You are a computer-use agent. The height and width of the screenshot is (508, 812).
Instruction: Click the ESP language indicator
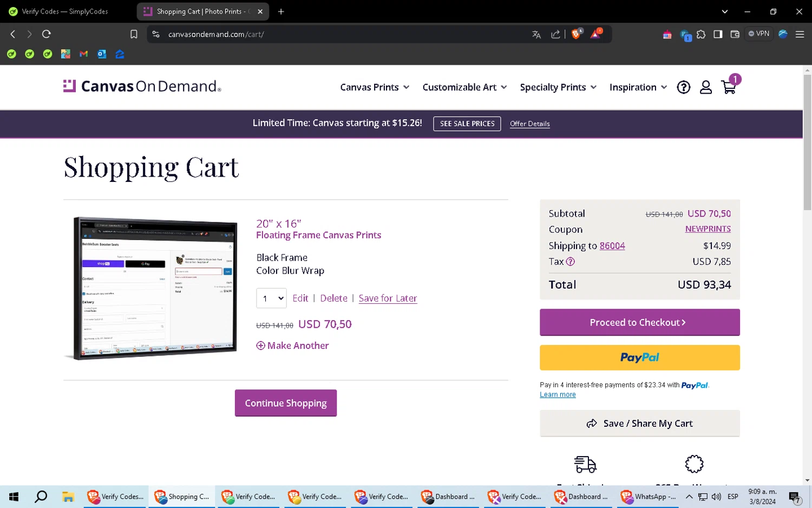[x=733, y=497]
